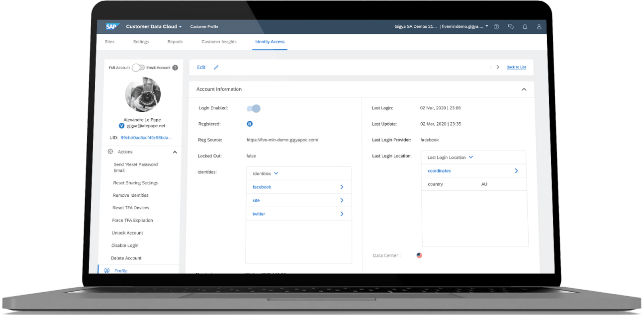Screen dimensions: 644x315
Task: Click the verified badge beside the email address
Action: pos(121,126)
